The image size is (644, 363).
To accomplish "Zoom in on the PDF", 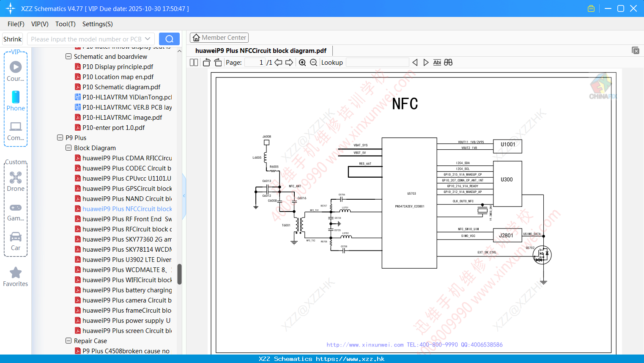I will coord(302,63).
